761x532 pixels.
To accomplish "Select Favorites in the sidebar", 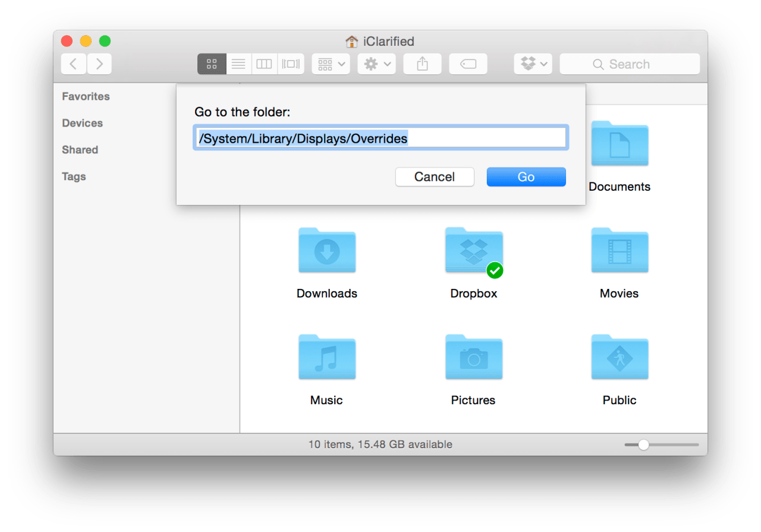I will [86, 96].
